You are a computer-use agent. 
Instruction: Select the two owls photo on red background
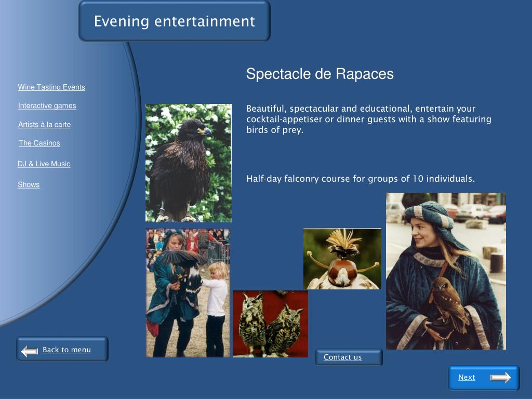270,324
